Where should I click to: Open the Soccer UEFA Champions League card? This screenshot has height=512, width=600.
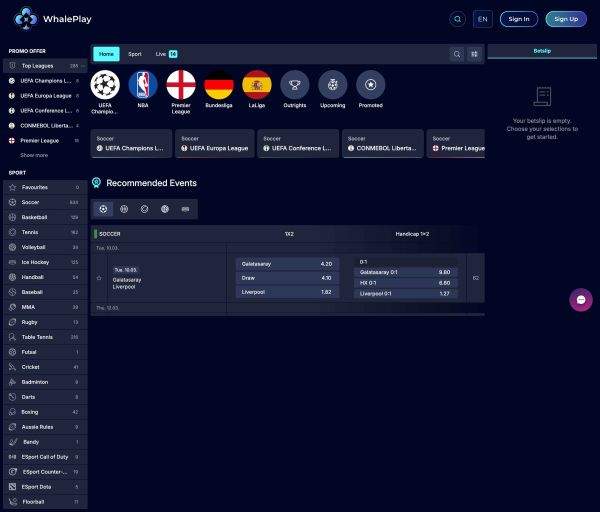(x=131, y=143)
